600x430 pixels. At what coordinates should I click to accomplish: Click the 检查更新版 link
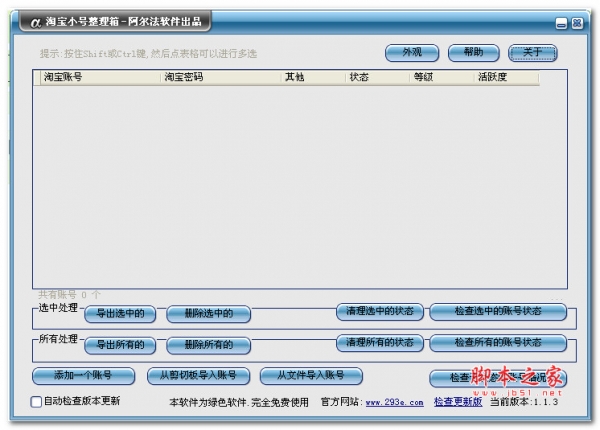pyautogui.click(x=458, y=402)
